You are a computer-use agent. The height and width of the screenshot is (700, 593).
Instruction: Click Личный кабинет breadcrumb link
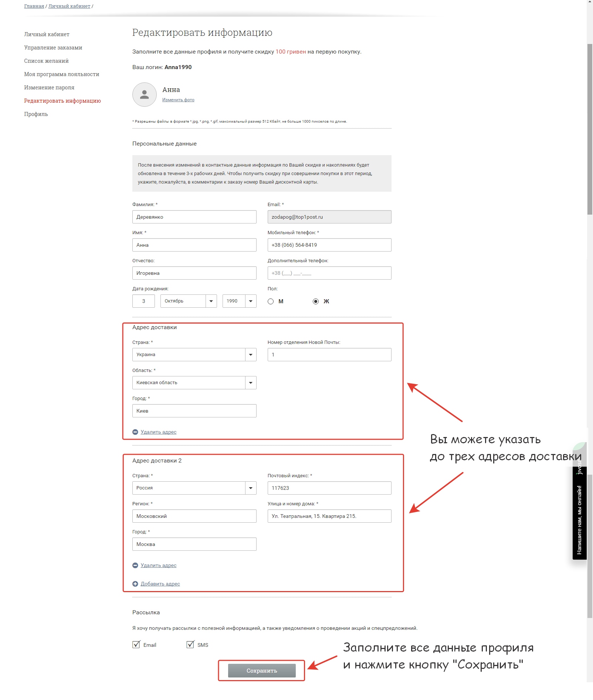(69, 6)
